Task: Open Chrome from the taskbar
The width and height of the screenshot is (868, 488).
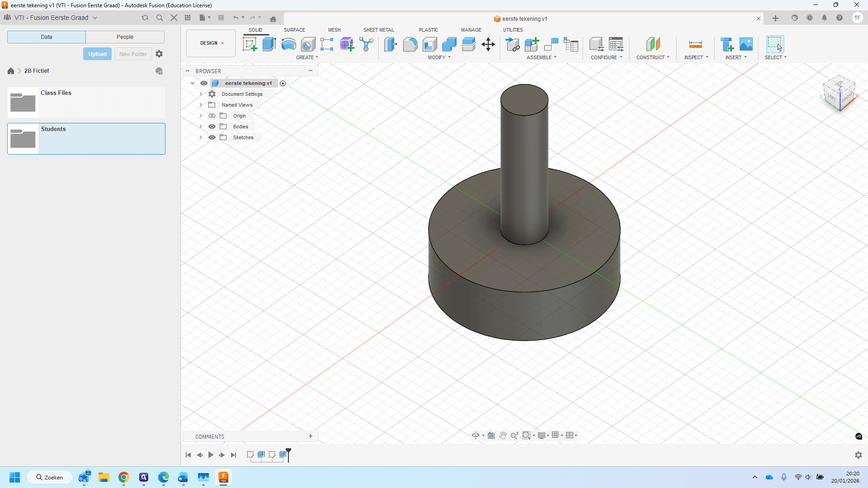Action: [123, 477]
